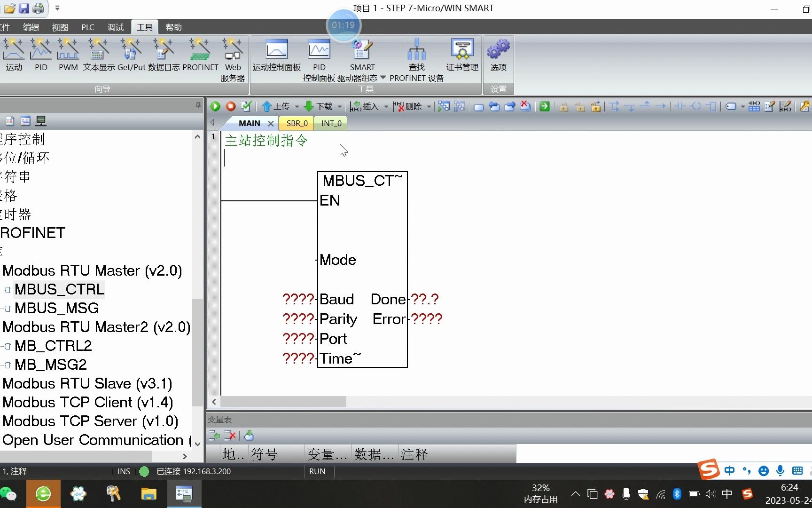Open File Explorer from the taskbar

[148, 494]
